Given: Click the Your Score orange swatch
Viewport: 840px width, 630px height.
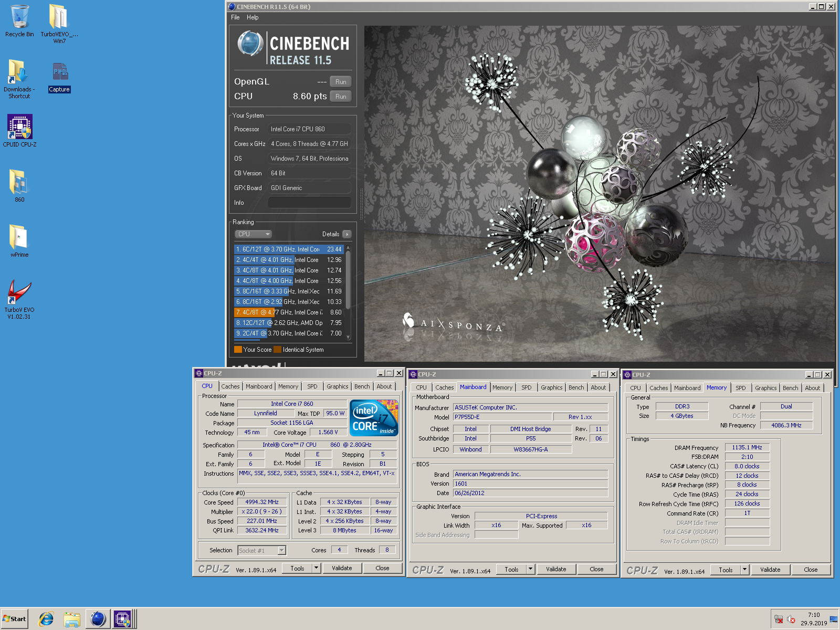Looking at the screenshot, I should (x=238, y=350).
